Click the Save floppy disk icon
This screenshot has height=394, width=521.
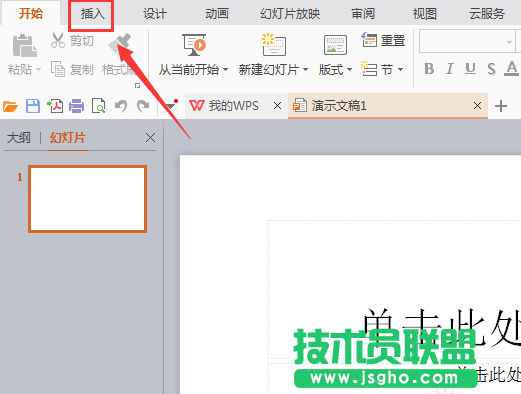(33, 106)
